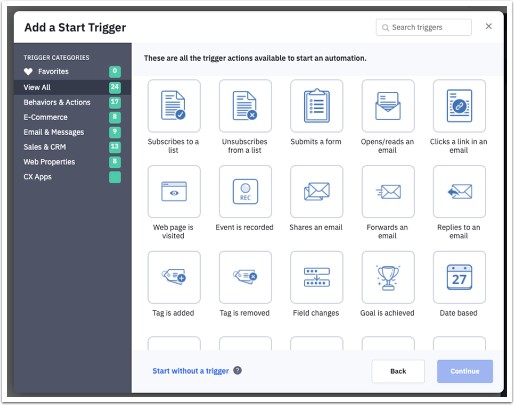Select the Web page is visited icon
This screenshot has width=514, height=405.
tap(174, 192)
